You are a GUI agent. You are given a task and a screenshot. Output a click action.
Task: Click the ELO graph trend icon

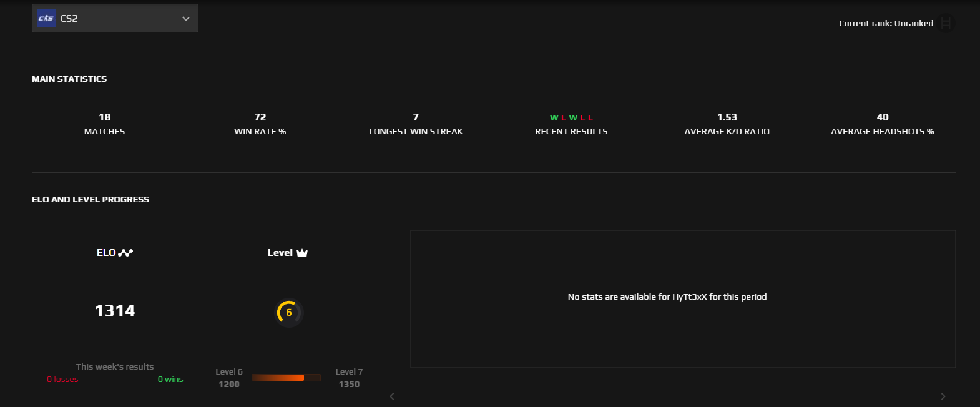(x=125, y=253)
